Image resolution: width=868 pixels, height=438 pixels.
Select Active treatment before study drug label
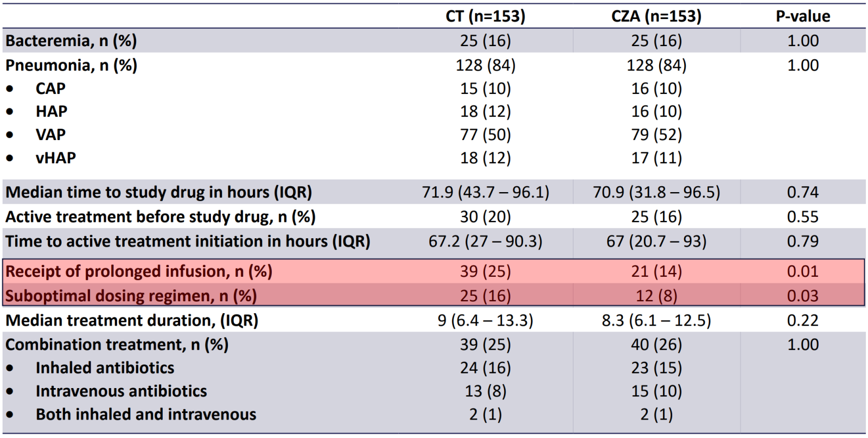[160, 217]
